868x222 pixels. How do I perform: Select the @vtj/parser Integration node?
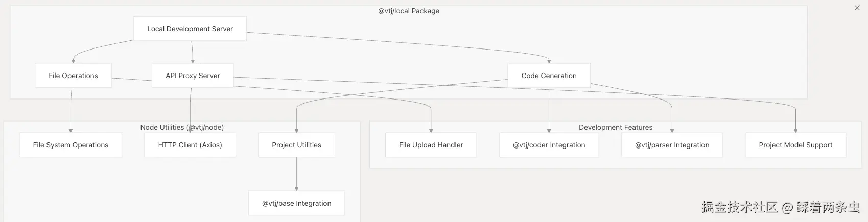pyautogui.click(x=672, y=145)
